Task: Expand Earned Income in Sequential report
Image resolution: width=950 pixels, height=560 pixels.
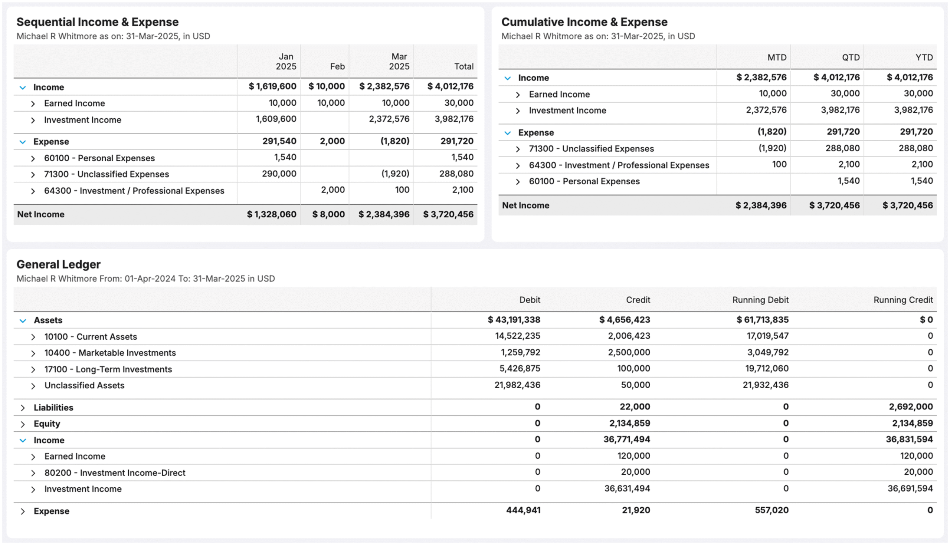Action: 33,103
